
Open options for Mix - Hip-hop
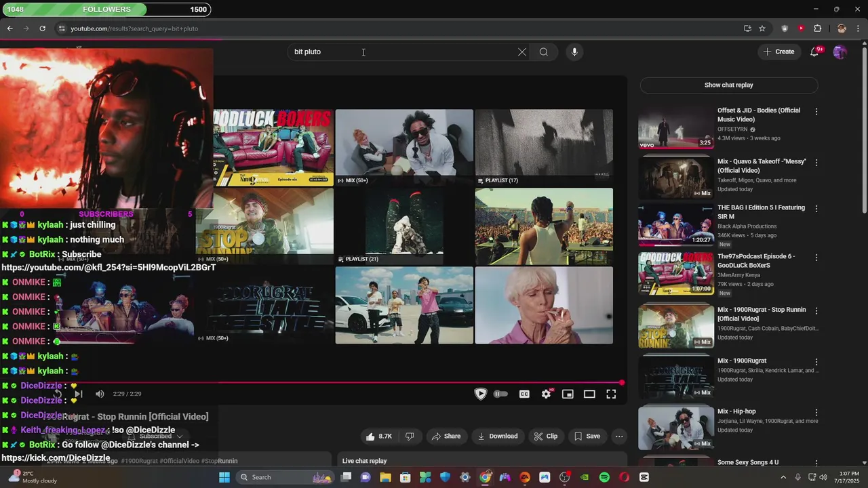click(x=816, y=412)
